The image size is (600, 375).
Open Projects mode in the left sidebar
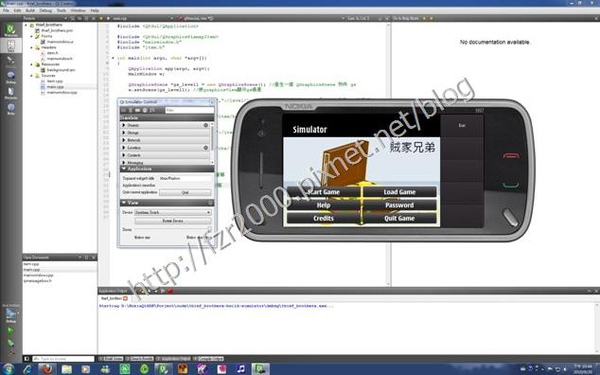click(11, 93)
